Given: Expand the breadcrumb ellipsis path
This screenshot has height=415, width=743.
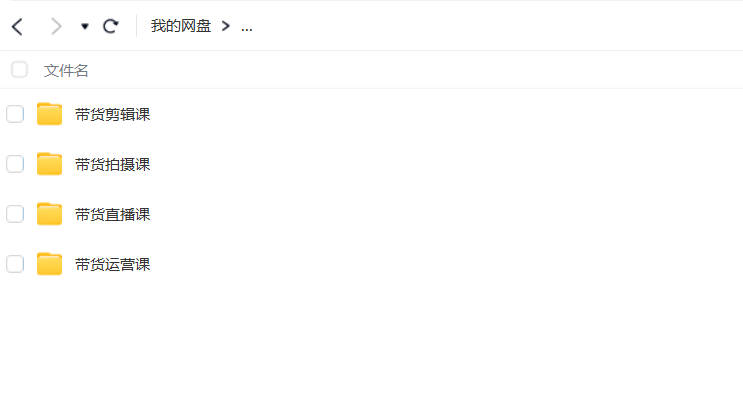Looking at the screenshot, I should 246,27.
